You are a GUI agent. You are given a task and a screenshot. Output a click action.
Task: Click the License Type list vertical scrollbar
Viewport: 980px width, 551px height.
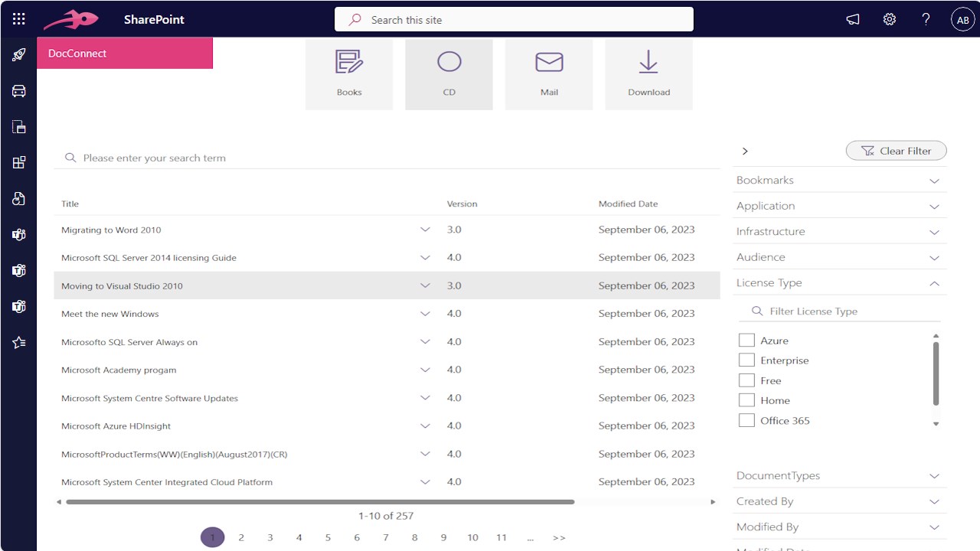coord(936,373)
